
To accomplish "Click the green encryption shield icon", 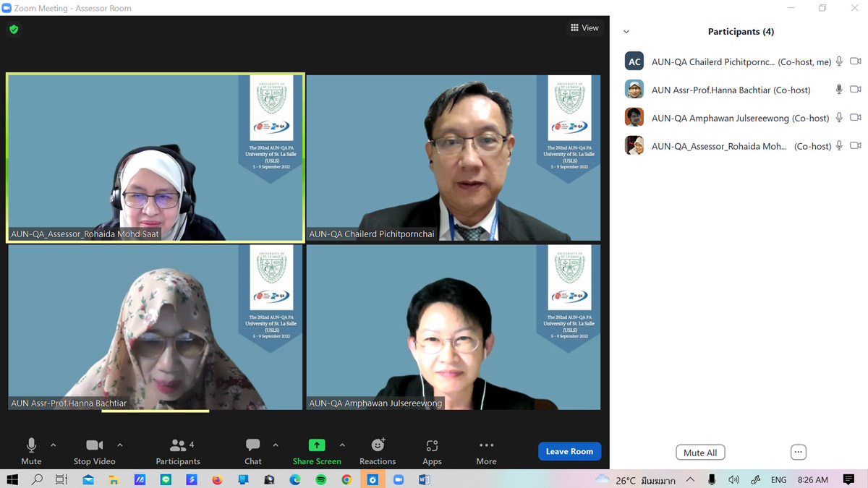I will point(14,30).
